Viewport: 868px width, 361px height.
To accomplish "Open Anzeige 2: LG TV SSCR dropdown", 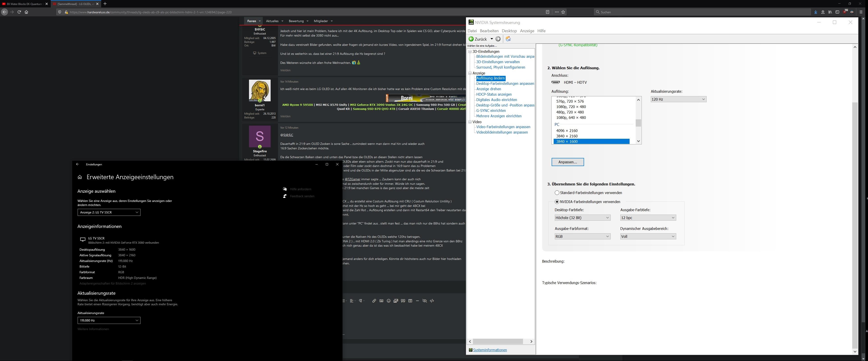I will tap(109, 212).
